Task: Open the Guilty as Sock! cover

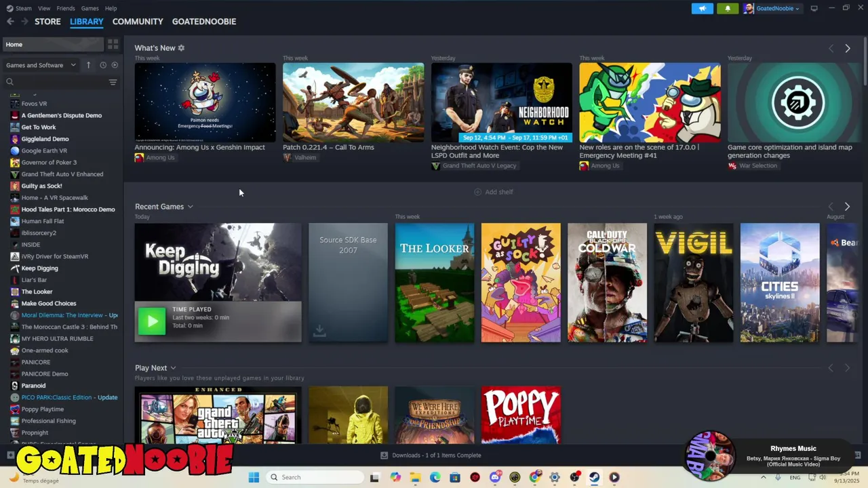Action: coord(521,283)
